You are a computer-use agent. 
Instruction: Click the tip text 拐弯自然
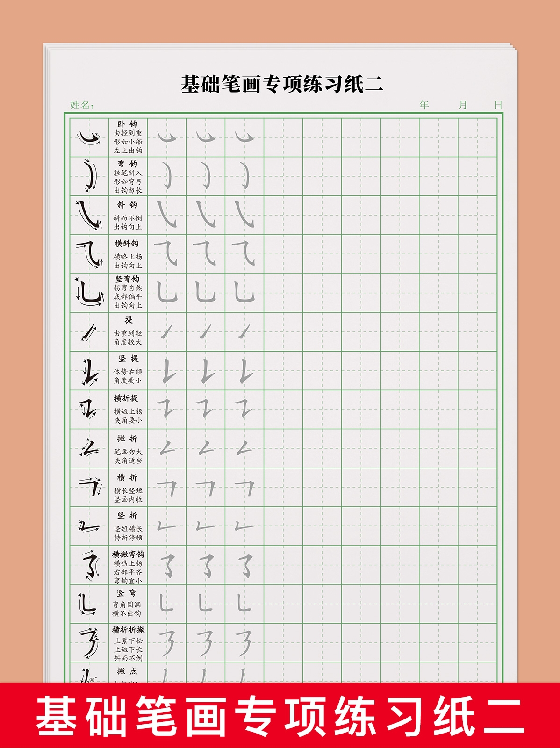128,288
